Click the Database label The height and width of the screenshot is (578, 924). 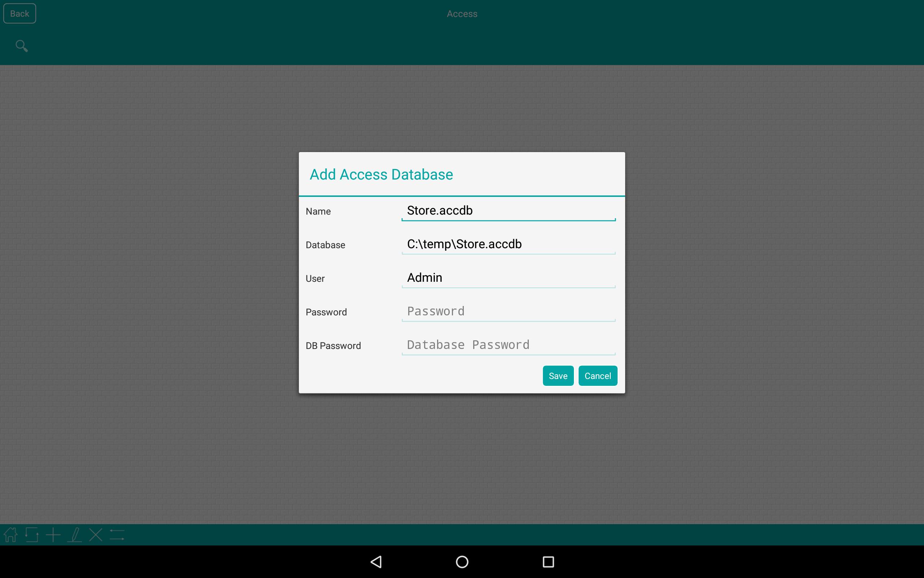(325, 245)
